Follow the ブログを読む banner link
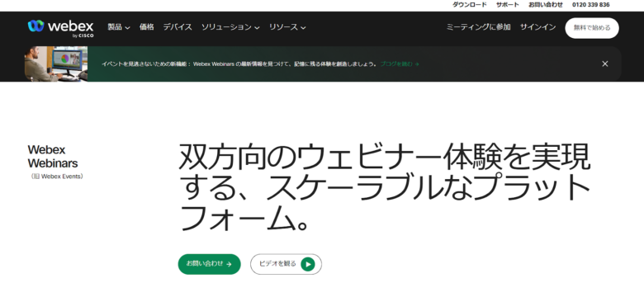Image resolution: width=644 pixels, height=297 pixels. [x=400, y=64]
